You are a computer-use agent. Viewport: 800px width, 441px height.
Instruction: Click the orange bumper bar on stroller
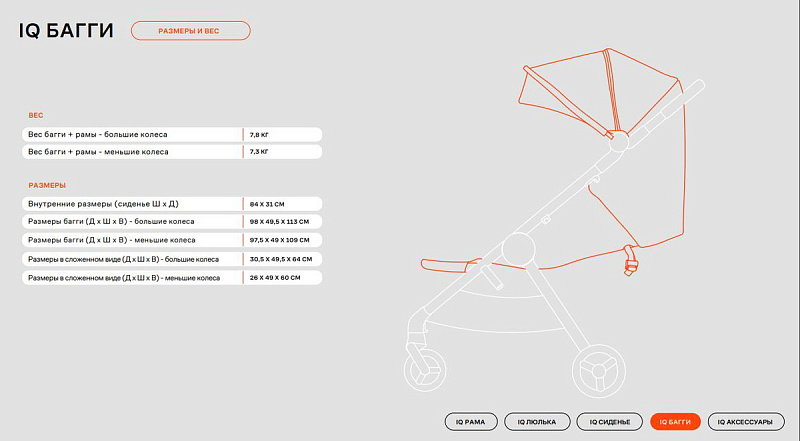[450, 267]
